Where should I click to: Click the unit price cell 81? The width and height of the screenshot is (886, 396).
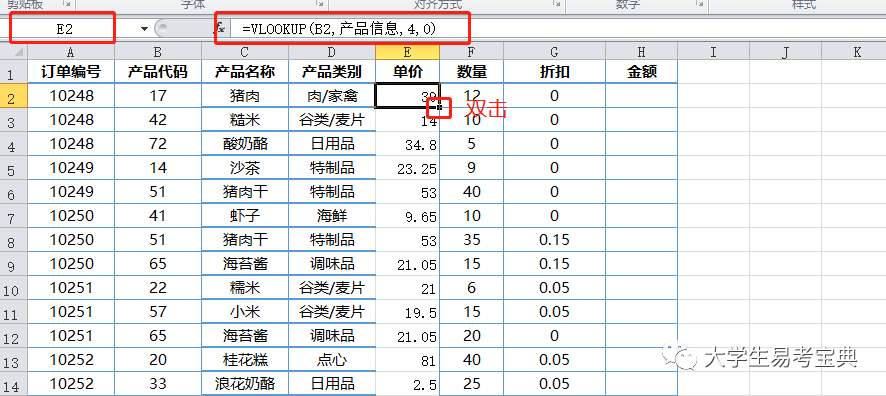point(407,360)
